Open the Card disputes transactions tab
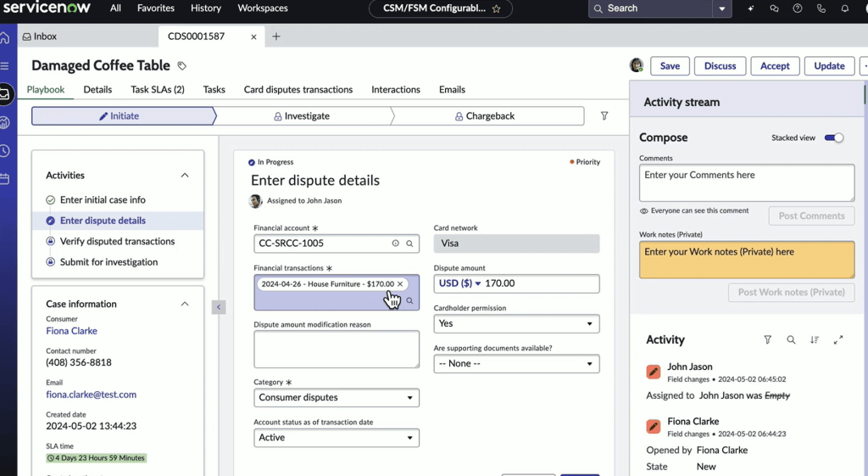 (298, 90)
